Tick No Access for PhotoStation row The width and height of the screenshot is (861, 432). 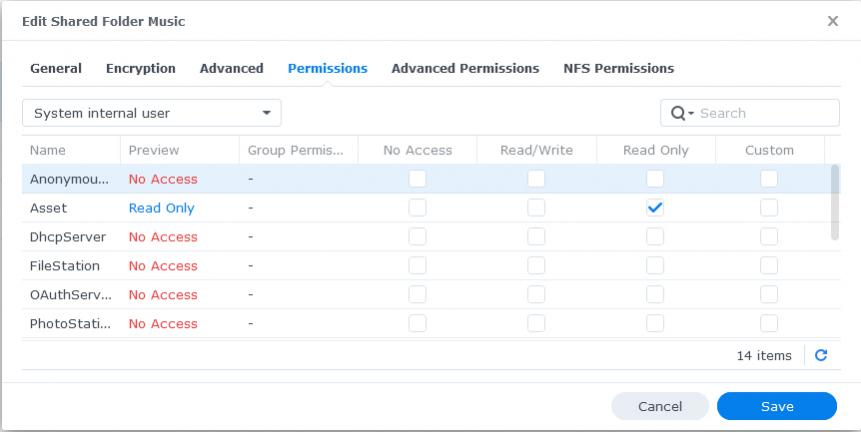(417, 324)
